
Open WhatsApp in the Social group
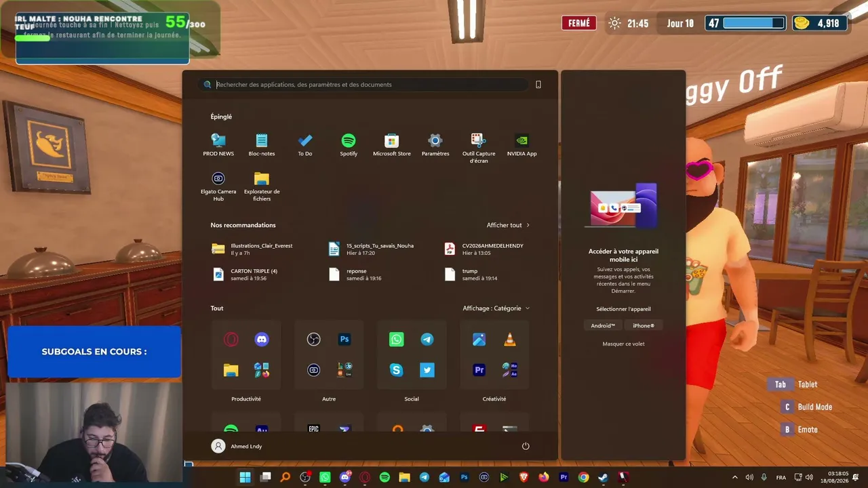click(397, 340)
